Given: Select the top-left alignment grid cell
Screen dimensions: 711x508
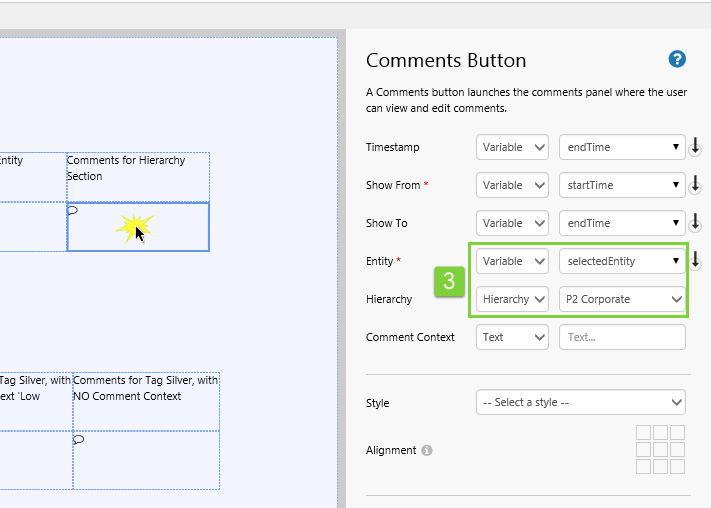Looking at the screenshot, I should (644, 433).
